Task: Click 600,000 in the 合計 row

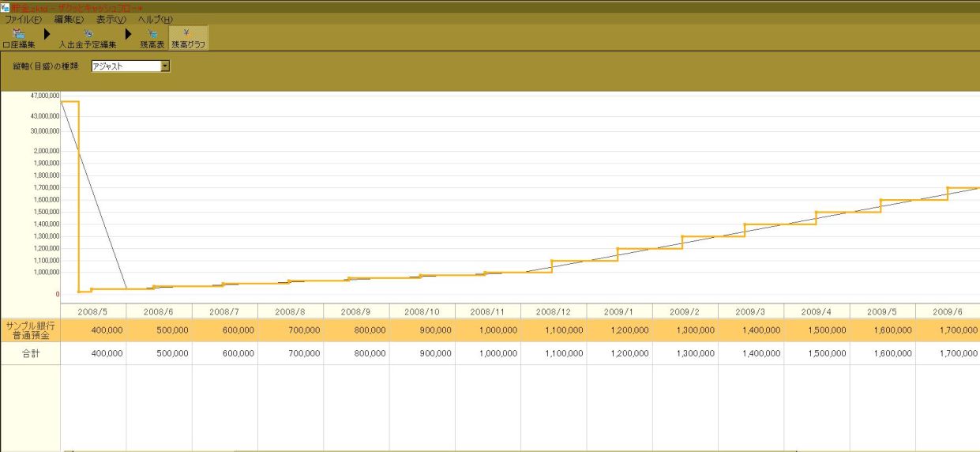Action: coord(238,353)
